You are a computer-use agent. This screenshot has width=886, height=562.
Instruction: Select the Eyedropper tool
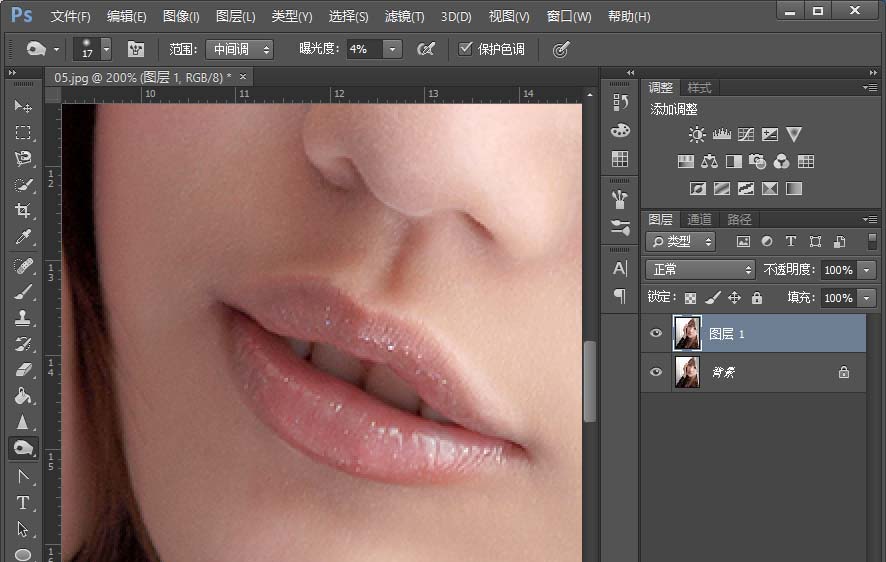[x=23, y=237]
